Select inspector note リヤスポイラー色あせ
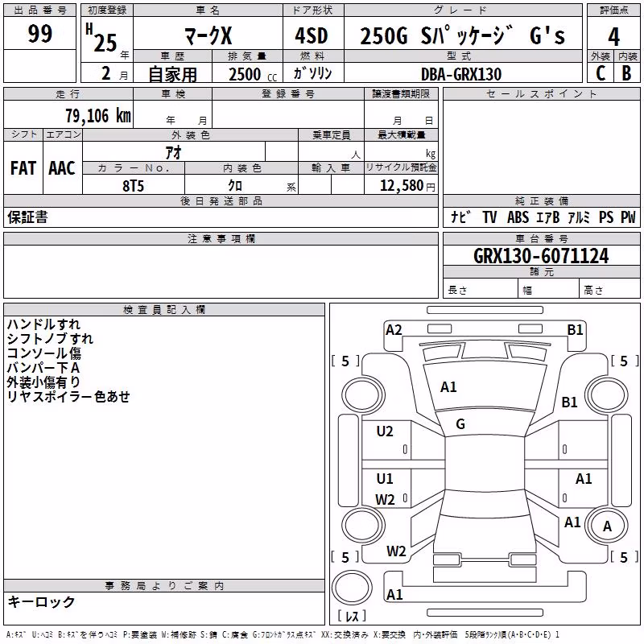 click(68, 396)
